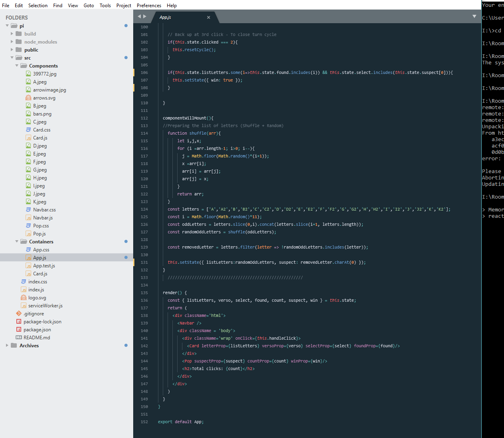Screen dimensions: 504x438
Task: Click the .gitignore git icon
Action: coord(19,314)
